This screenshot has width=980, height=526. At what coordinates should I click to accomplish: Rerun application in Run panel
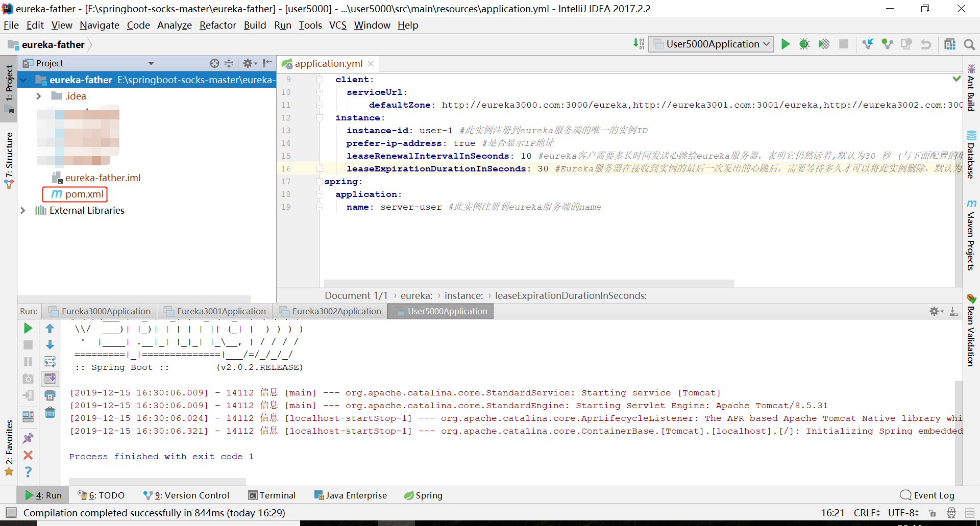pos(28,329)
